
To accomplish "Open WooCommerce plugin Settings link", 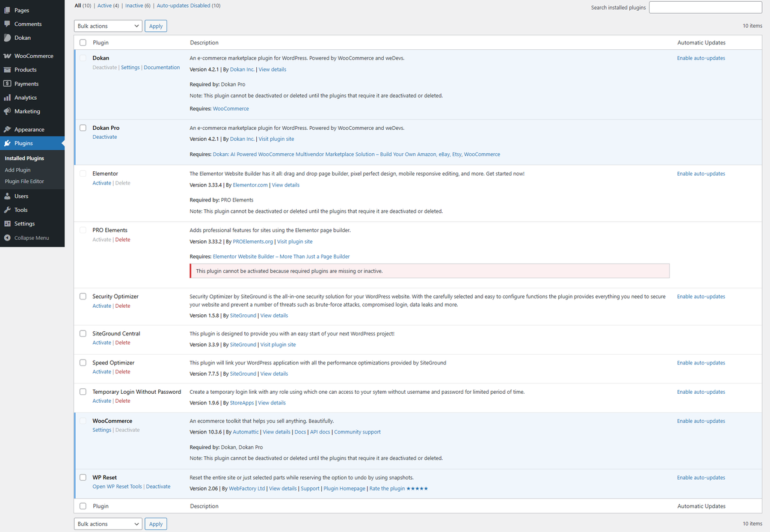I will (x=102, y=430).
